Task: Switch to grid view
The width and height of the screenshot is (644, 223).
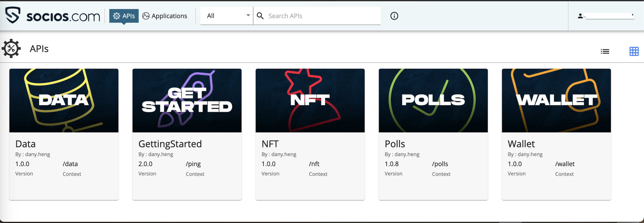Action: tap(634, 52)
